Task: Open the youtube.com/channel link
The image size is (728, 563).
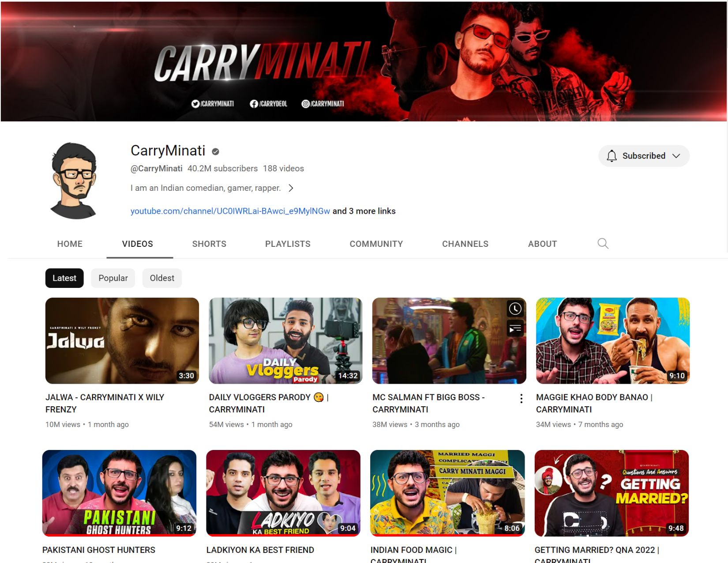Action: 230,211
